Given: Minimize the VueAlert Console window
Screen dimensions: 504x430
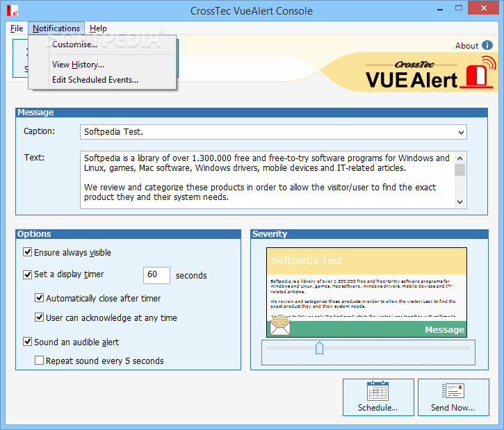Looking at the screenshot, I should point(440,9).
